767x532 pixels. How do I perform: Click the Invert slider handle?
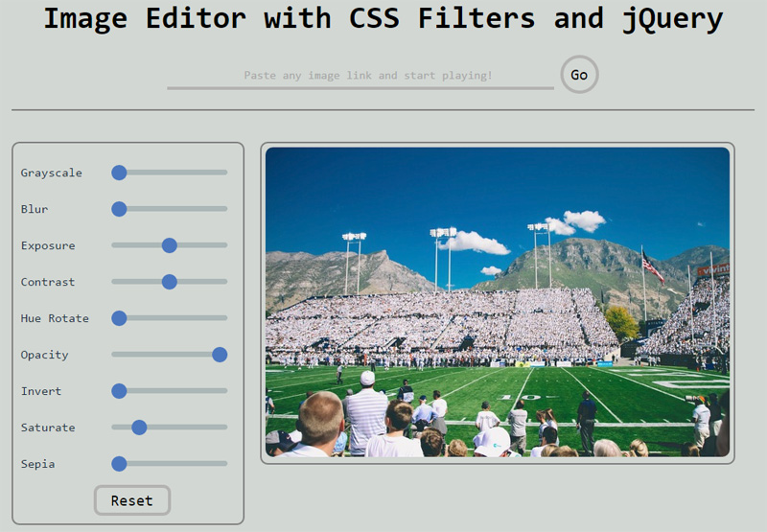point(119,391)
